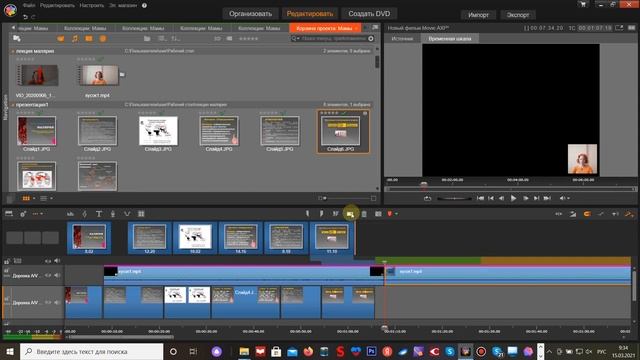Open the dropdown arrow beside red marker icon
This screenshot has height=360, width=640.
[396, 214]
